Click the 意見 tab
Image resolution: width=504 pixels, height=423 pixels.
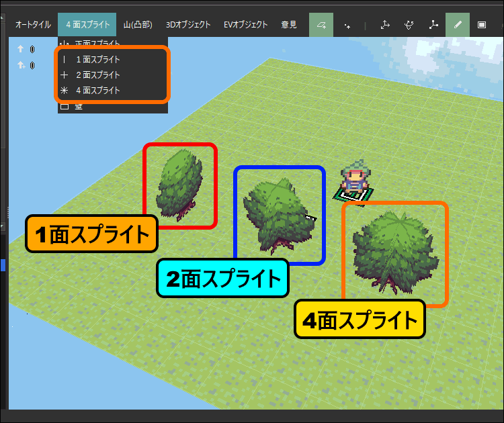pos(289,25)
